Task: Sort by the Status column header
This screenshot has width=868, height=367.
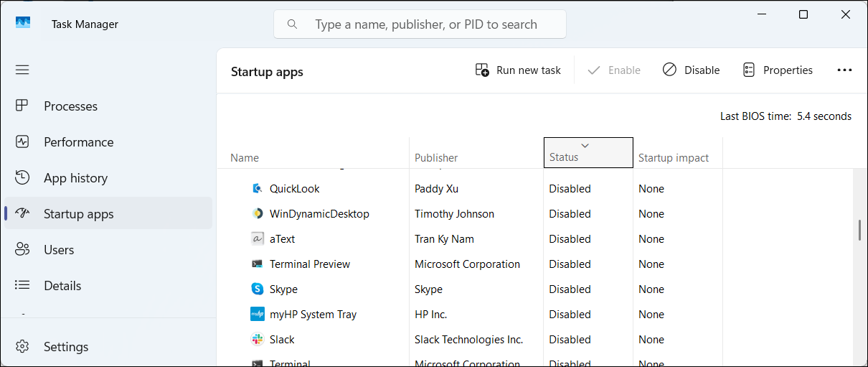Action: tap(588, 152)
